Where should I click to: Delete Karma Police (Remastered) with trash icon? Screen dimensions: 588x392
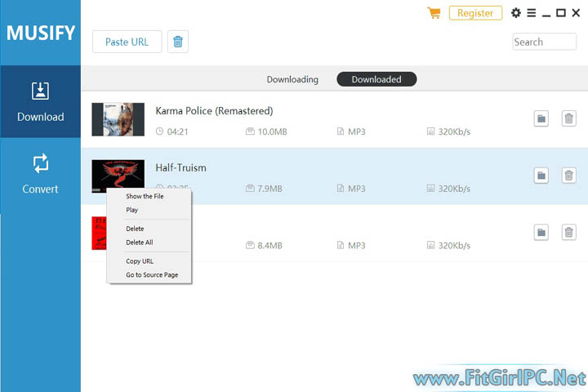pos(568,119)
